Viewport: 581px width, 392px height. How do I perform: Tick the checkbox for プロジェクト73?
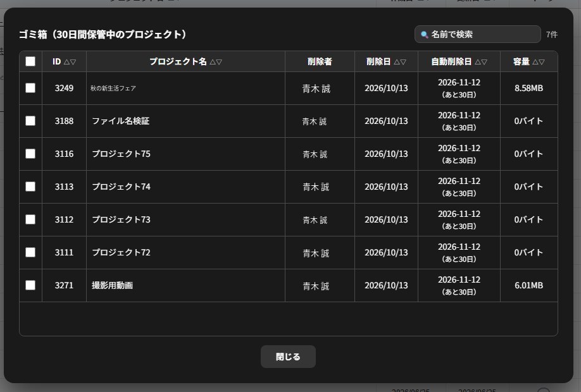[x=30, y=219]
